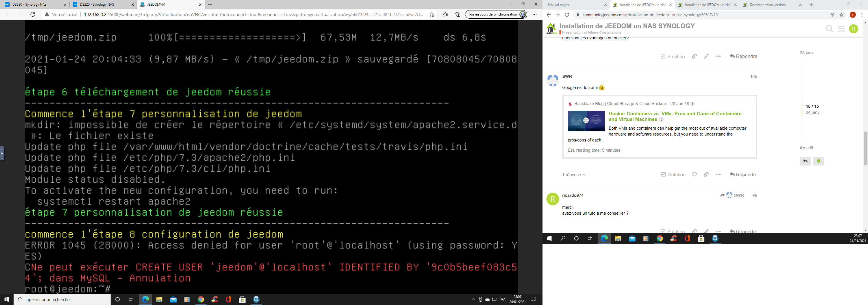Open Mail in the Chrome window's taskbar
The width and height of the screenshot is (868, 305).
pos(632,238)
